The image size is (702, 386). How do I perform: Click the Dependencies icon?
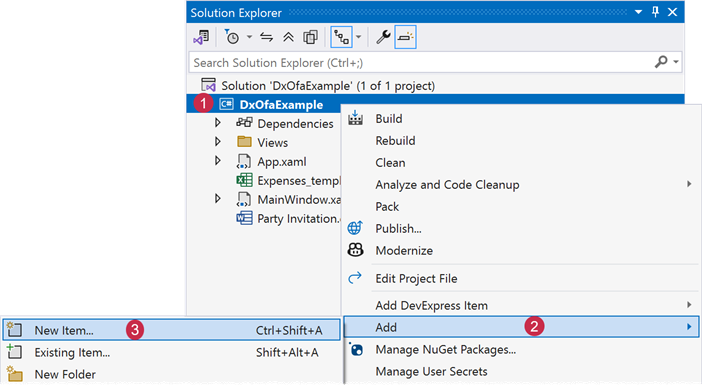pyautogui.click(x=244, y=123)
